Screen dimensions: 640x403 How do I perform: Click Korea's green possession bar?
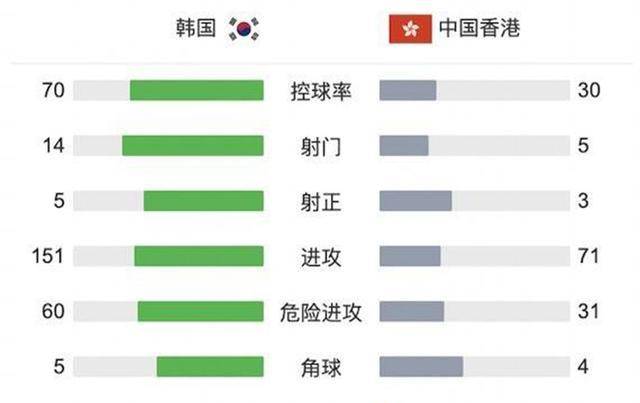click(197, 90)
